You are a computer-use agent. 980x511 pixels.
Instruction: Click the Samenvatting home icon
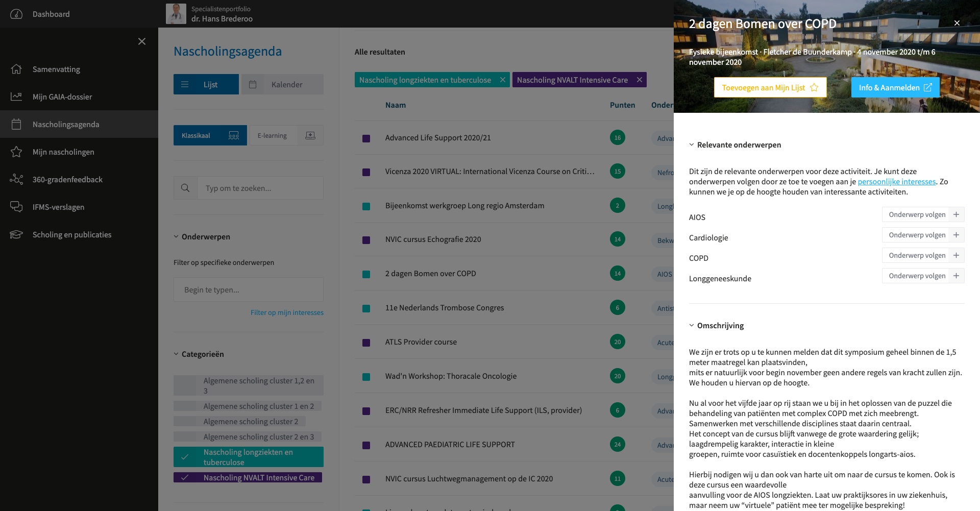point(16,69)
